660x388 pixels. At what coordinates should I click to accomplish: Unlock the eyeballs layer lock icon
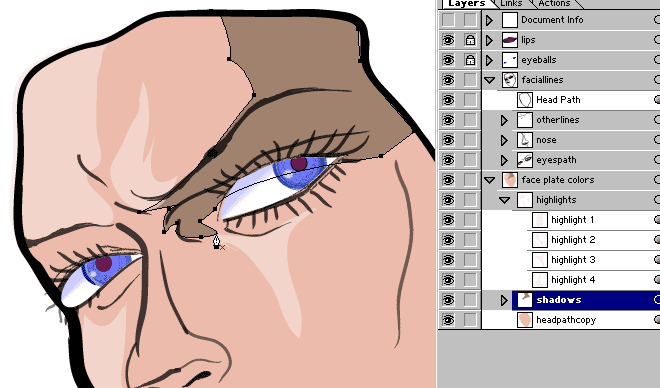click(x=470, y=60)
